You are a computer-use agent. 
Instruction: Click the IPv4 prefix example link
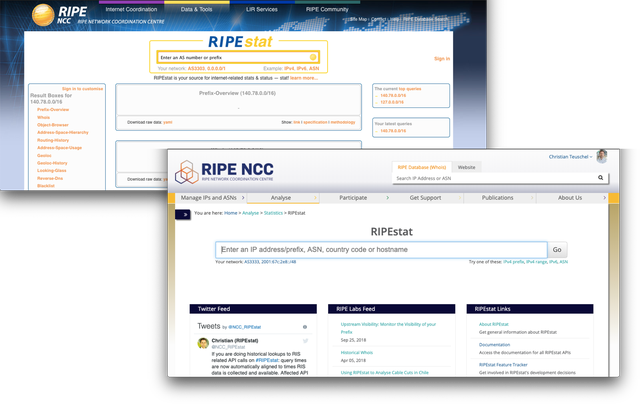point(513,262)
